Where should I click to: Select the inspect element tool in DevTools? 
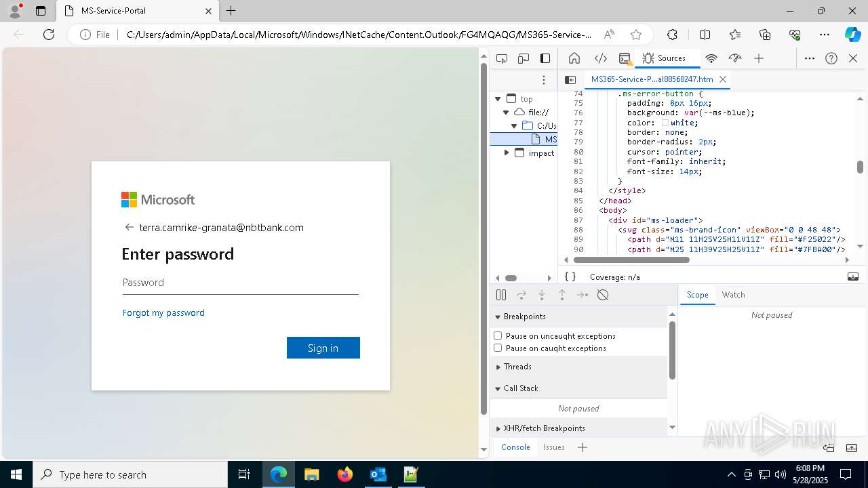pyautogui.click(x=502, y=58)
